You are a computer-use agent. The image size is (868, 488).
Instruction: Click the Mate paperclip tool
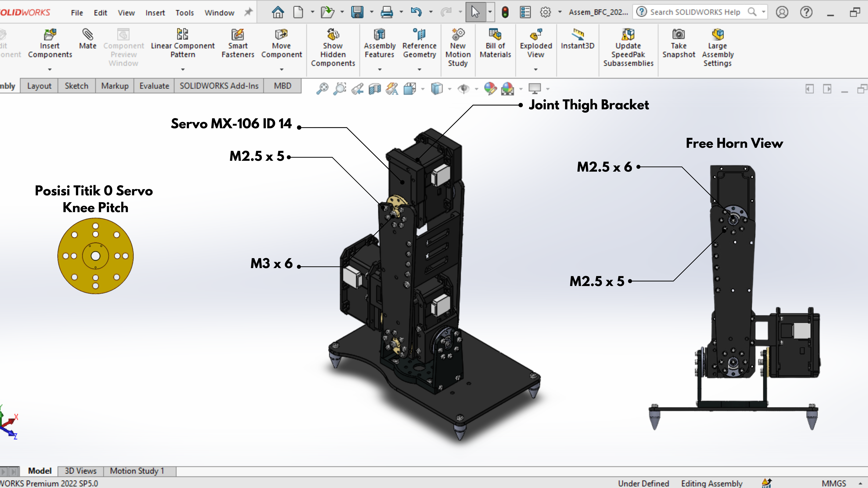pyautogui.click(x=88, y=39)
